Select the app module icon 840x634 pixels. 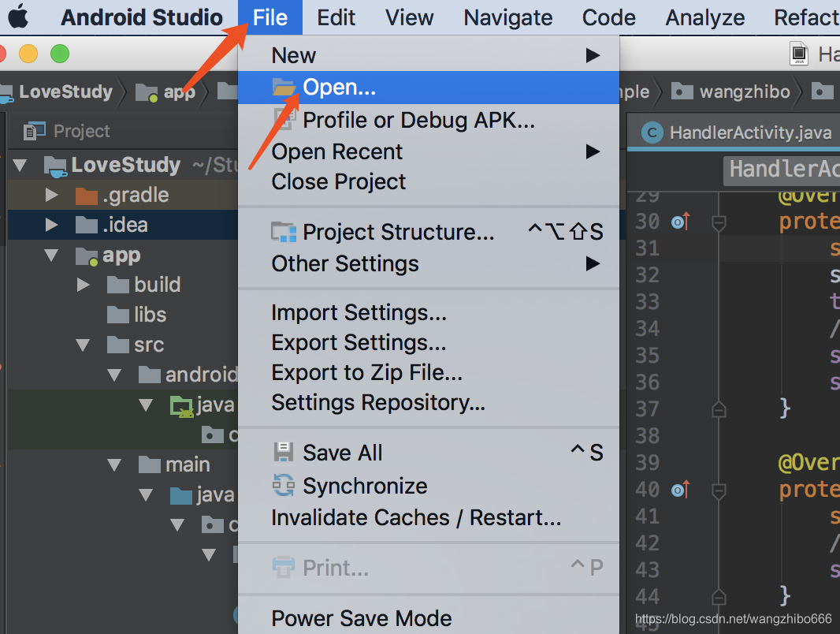pos(86,257)
